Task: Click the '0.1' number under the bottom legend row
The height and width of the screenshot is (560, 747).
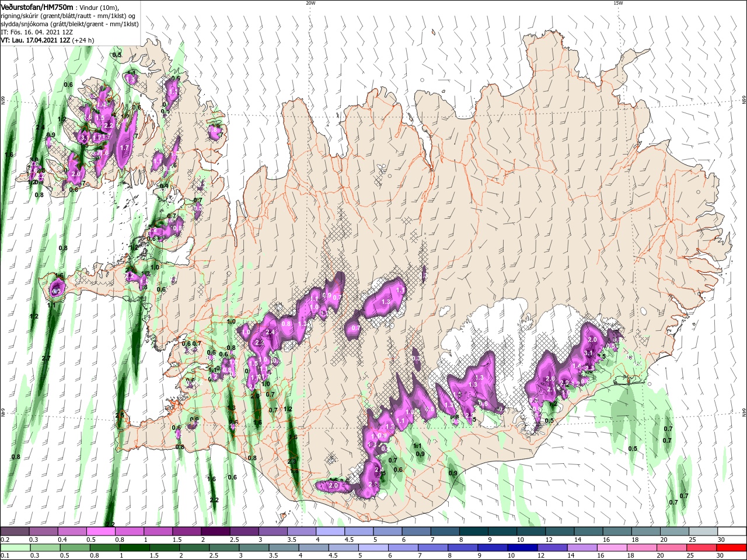Action: click(5, 556)
